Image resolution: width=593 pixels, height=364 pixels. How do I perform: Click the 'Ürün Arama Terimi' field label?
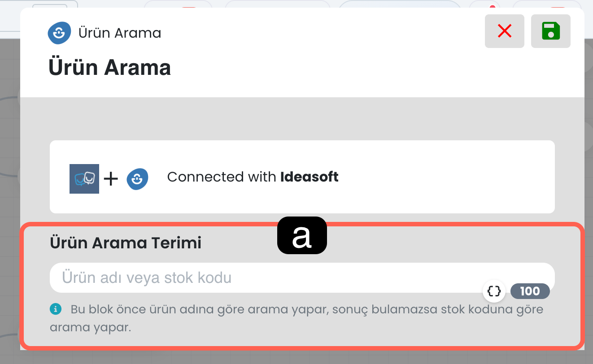[126, 243]
